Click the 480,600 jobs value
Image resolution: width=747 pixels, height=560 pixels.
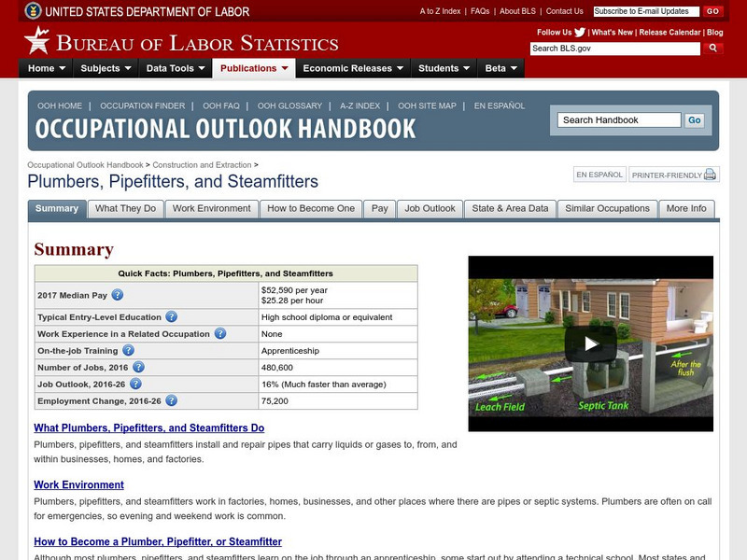pos(276,368)
